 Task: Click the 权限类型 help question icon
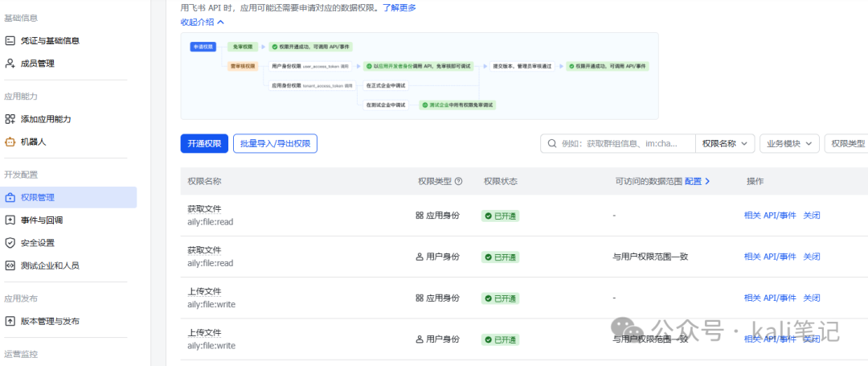tap(458, 181)
